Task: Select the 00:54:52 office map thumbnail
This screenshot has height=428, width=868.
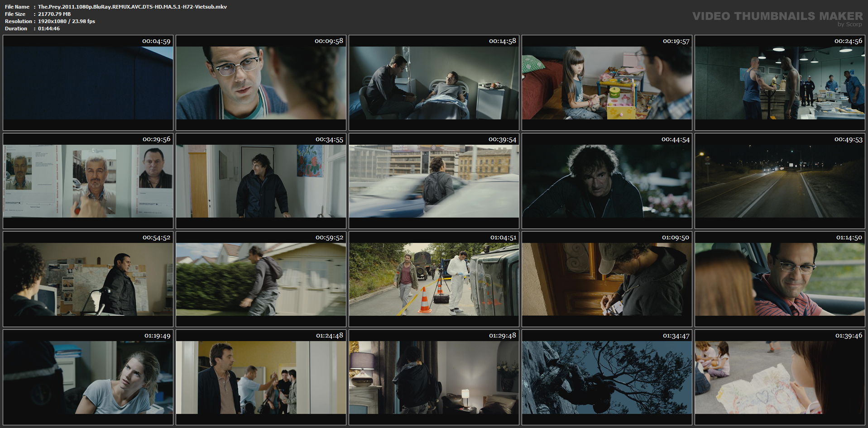Action: pos(88,279)
